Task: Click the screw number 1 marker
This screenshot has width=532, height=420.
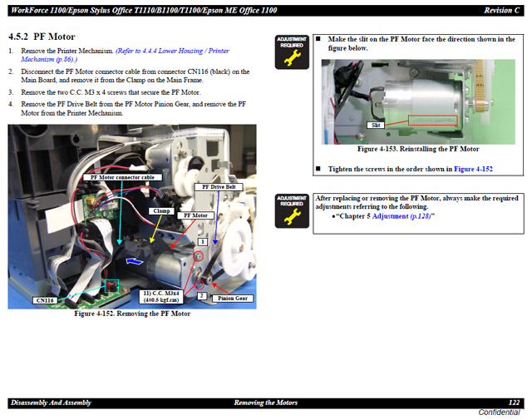Action: [202, 240]
